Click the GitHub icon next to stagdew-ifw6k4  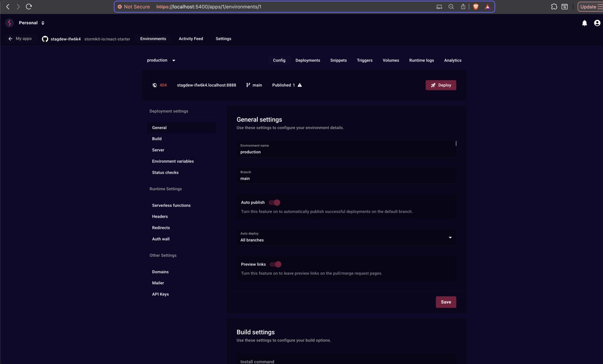coord(45,39)
